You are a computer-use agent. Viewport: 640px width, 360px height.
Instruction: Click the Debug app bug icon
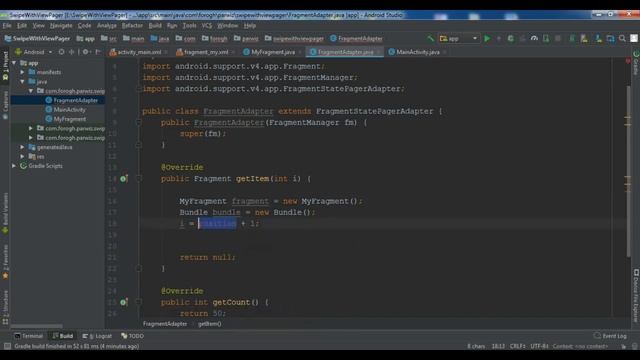click(x=510, y=38)
